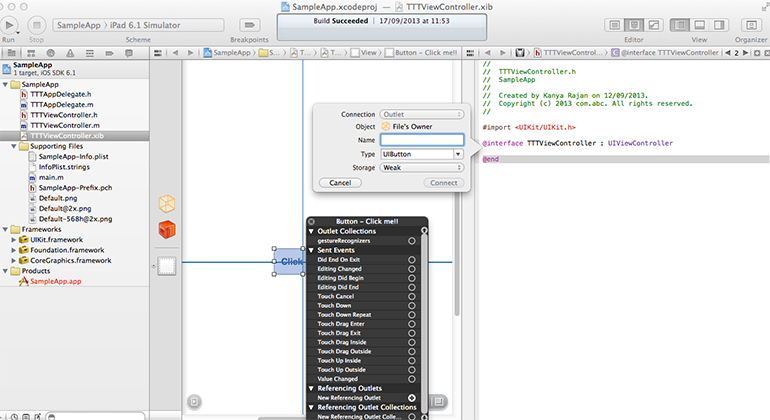Run the SampleApp project

pyautogui.click(x=9, y=25)
